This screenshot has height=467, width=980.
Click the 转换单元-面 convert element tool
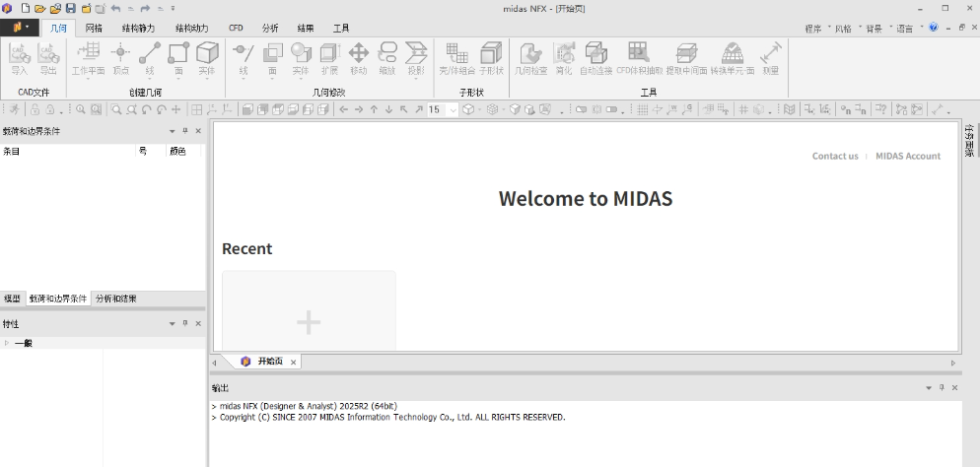coord(732,59)
